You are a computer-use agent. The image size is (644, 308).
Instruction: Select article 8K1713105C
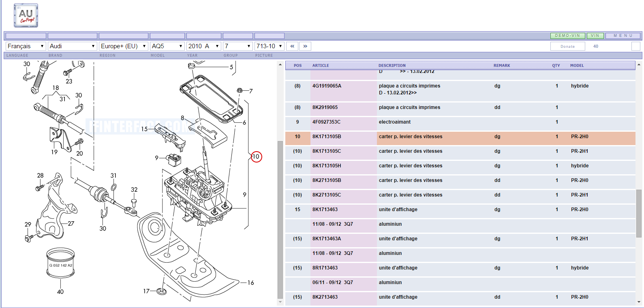pos(327,151)
